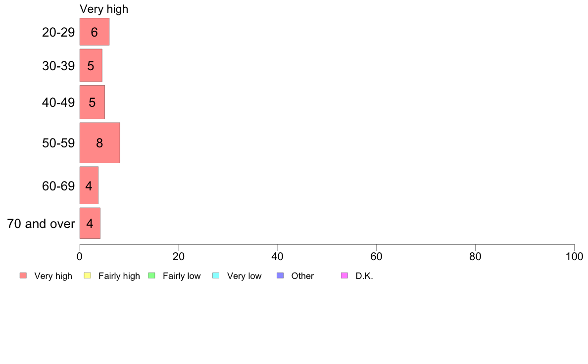
Task: Click the D.K. magenta legend swatch
Action: click(344, 275)
